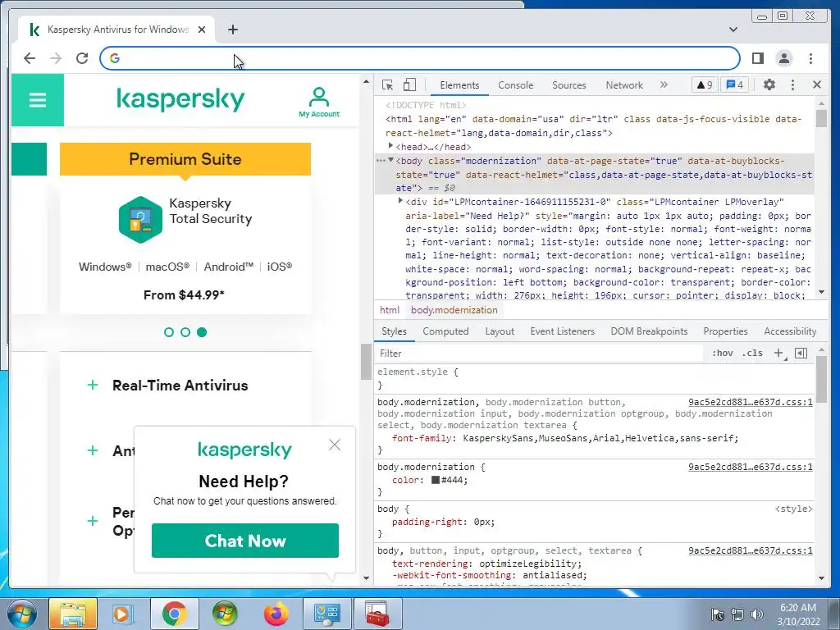This screenshot has width=840, height=630.
Task: Open the ellipsis actions beside body element
Action: click(381, 160)
